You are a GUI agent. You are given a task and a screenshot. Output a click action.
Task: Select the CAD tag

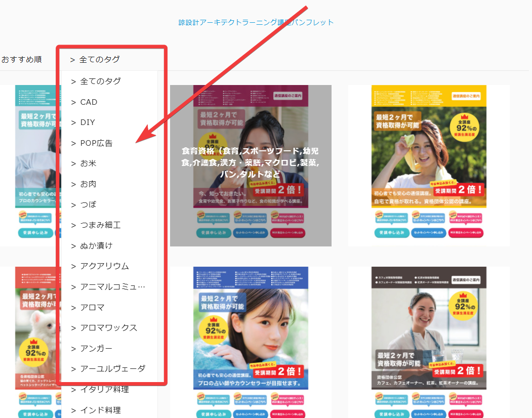(84, 102)
